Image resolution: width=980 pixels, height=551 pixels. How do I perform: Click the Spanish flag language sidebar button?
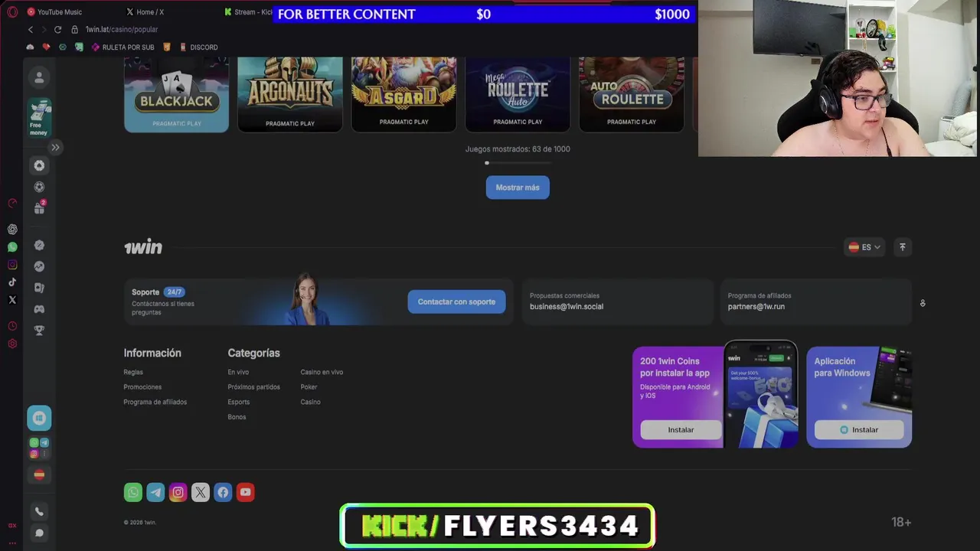pyautogui.click(x=39, y=474)
